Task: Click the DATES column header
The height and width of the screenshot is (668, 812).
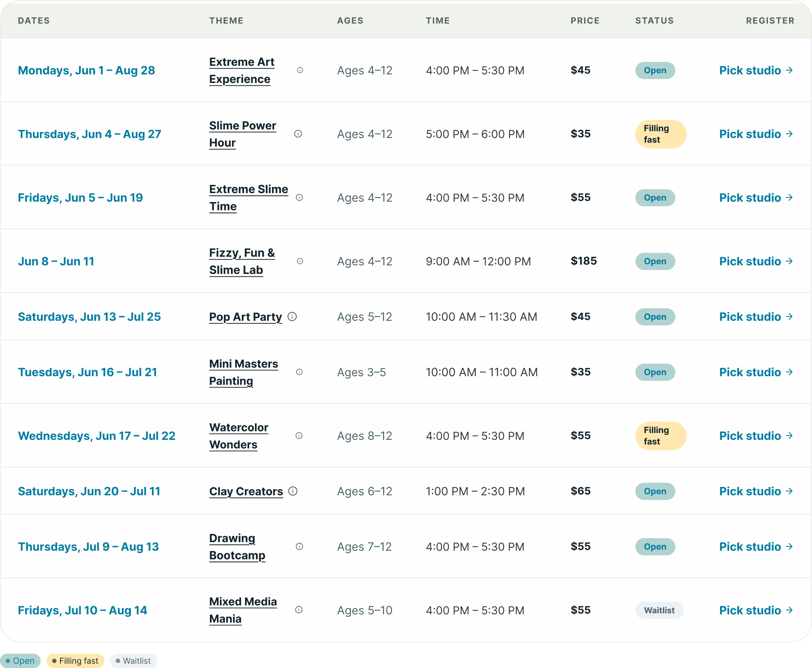Action: point(34,20)
